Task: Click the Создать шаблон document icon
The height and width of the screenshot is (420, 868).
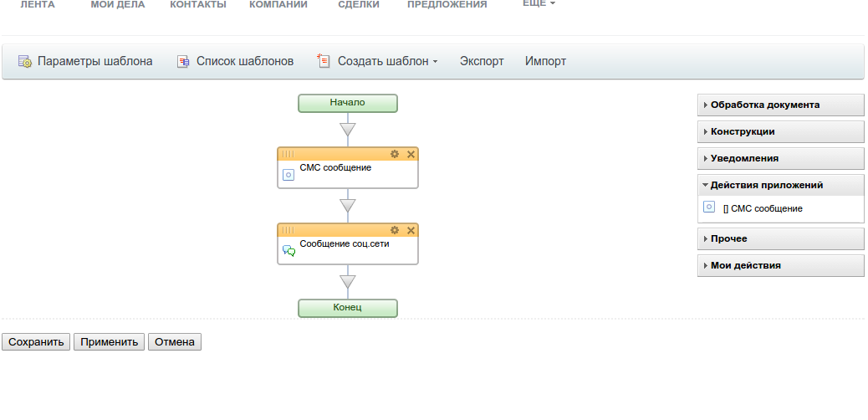Action: 324,60
